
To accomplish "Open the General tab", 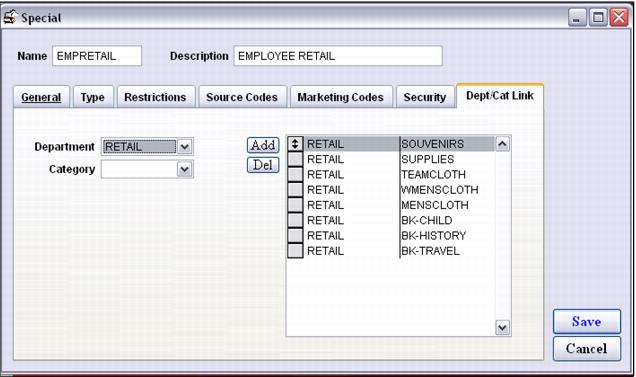I will pos(41,97).
